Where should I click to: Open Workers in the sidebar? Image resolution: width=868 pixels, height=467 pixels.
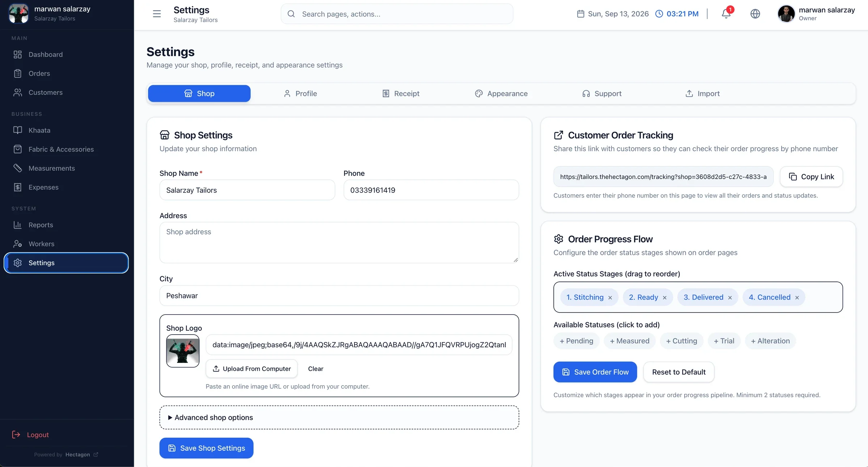[x=66, y=244]
